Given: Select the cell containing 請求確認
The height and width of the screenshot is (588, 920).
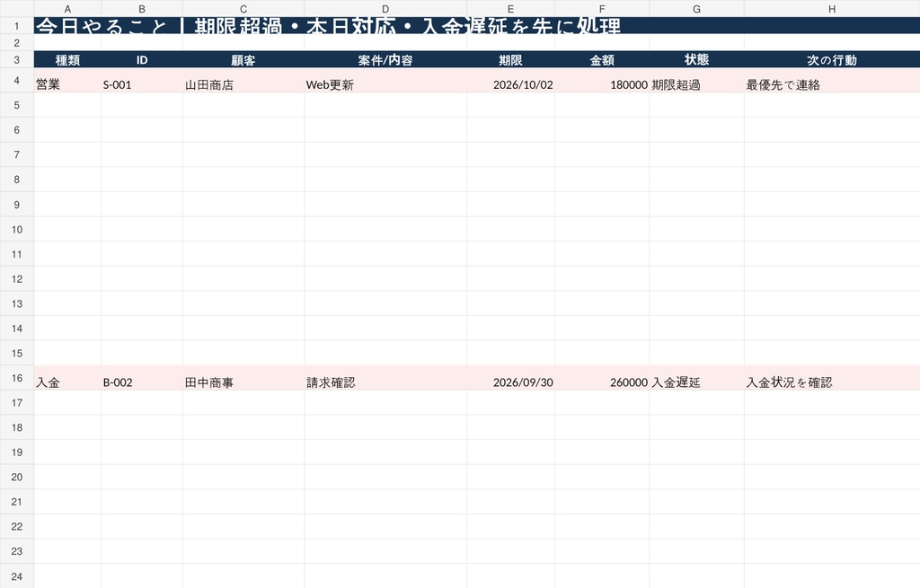Looking at the screenshot, I should (385, 378).
